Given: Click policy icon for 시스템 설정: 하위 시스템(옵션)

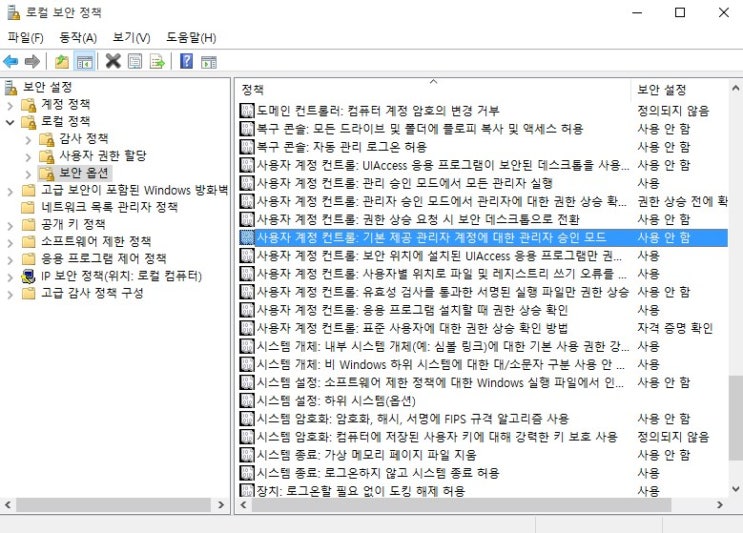Looking at the screenshot, I should (x=247, y=401).
